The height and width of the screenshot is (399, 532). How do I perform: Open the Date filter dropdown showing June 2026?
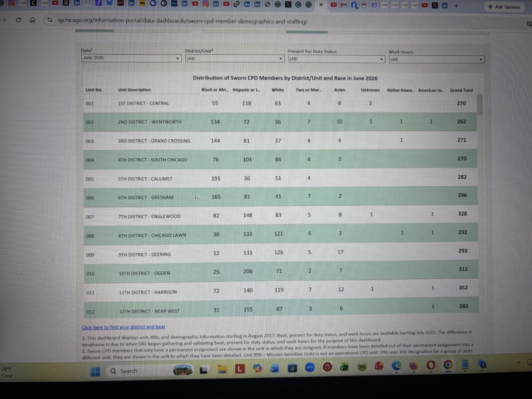point(131,58)
